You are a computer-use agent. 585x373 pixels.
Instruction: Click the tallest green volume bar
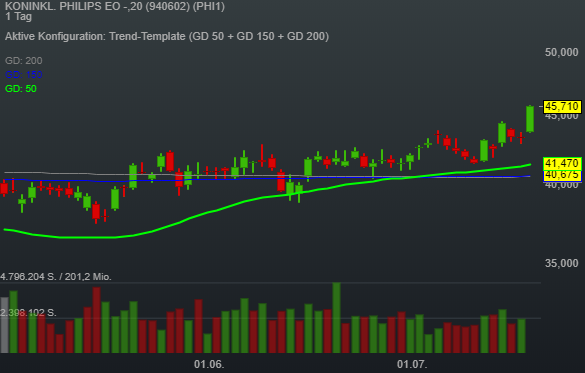[336, 318]
